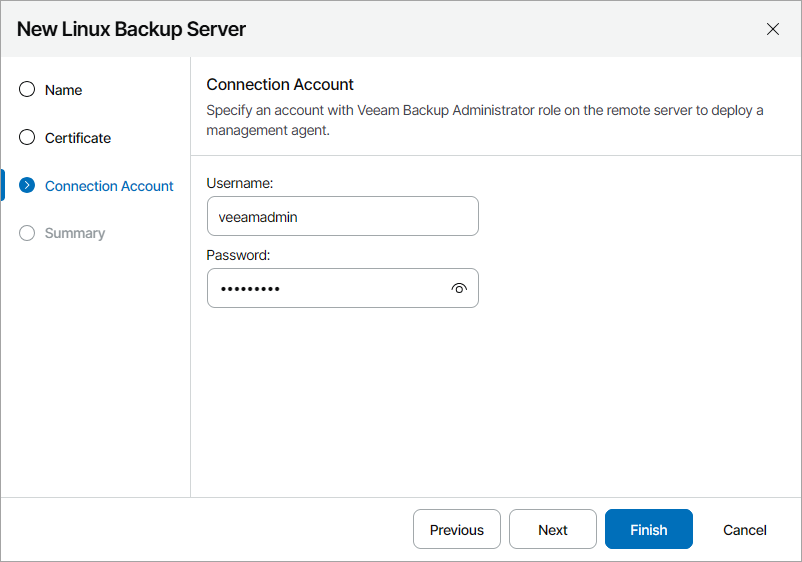Screen dimensions: 802x562
Task: Click the blue Finish button
Action: click(x=648, y=530)
